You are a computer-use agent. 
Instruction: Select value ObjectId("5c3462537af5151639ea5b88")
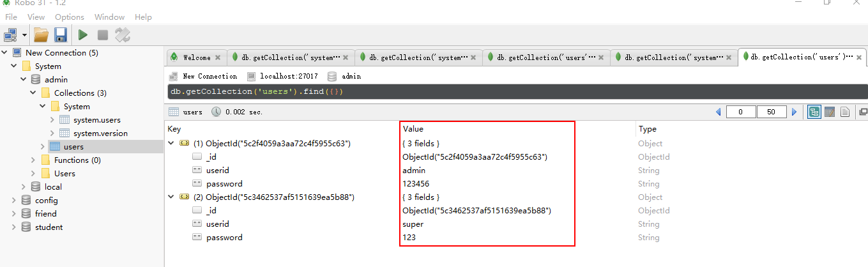(476, 210)
